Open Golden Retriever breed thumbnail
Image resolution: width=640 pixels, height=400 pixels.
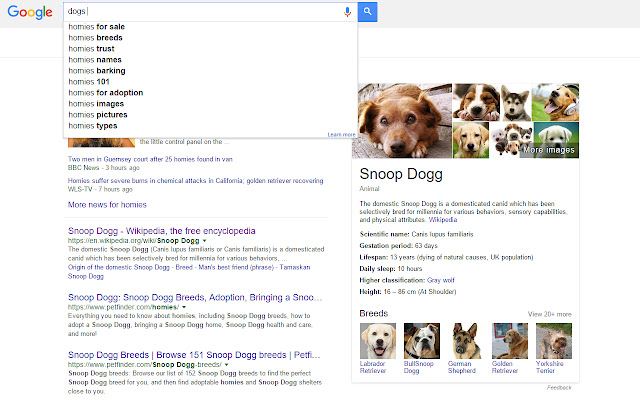(x=510, y=341)
